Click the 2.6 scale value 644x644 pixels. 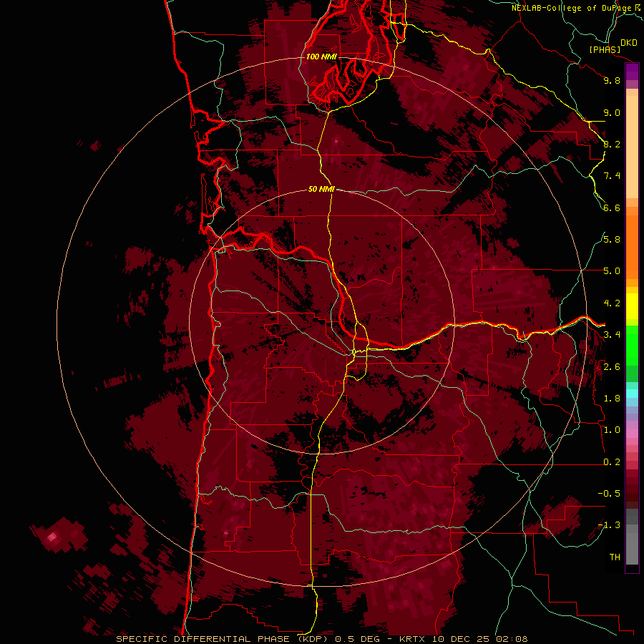pos(612,367)
